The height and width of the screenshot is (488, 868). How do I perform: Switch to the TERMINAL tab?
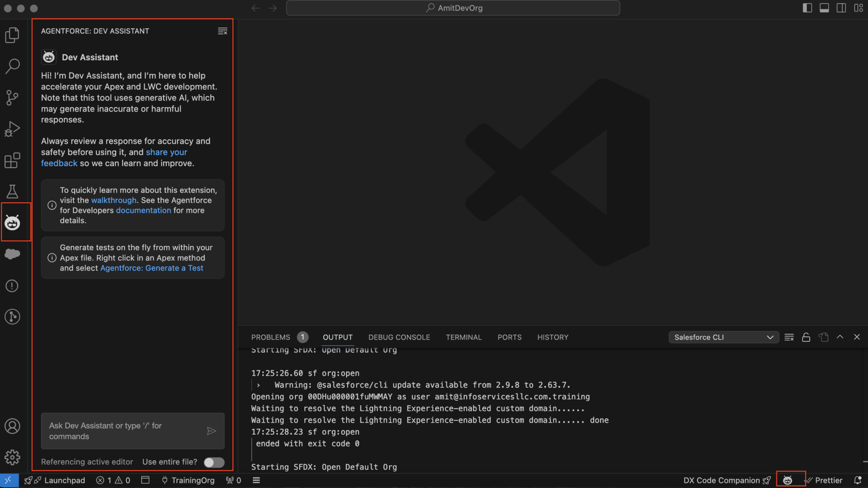pos(464,337)
